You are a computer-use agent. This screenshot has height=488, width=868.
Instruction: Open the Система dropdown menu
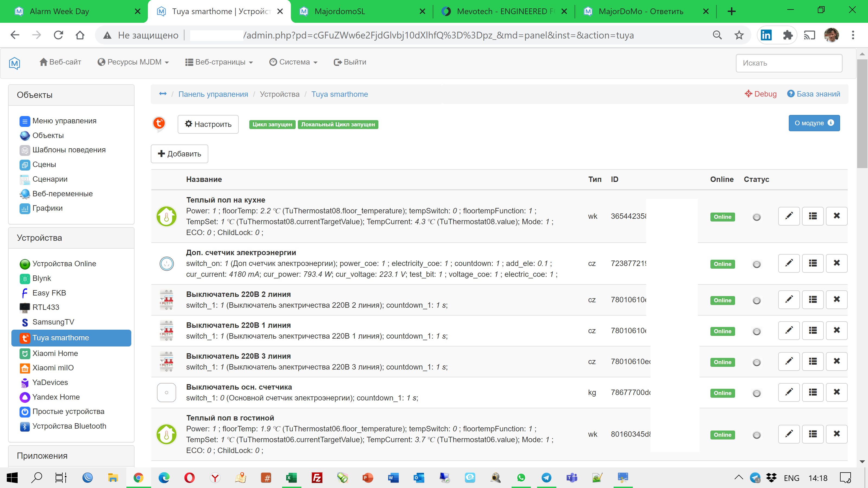pyautogui.click(x=293, y=62)
